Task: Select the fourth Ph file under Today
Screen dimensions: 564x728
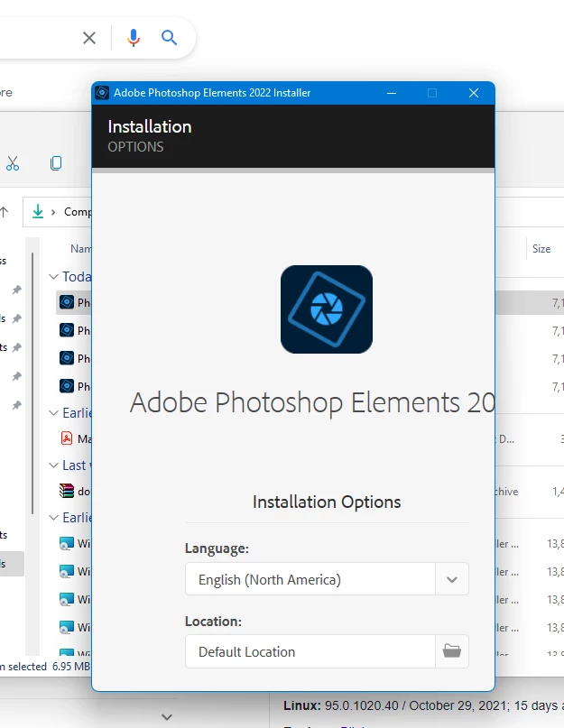Action: [x=74, y=386]
